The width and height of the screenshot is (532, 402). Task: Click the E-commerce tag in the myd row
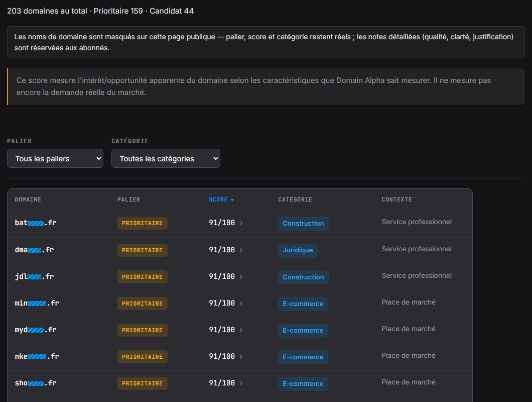point(303,330)
